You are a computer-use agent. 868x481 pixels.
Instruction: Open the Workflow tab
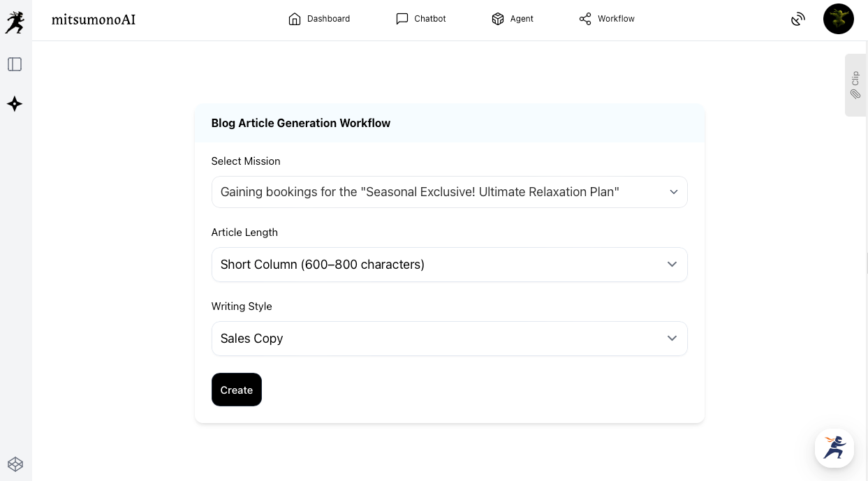[607, 19]
